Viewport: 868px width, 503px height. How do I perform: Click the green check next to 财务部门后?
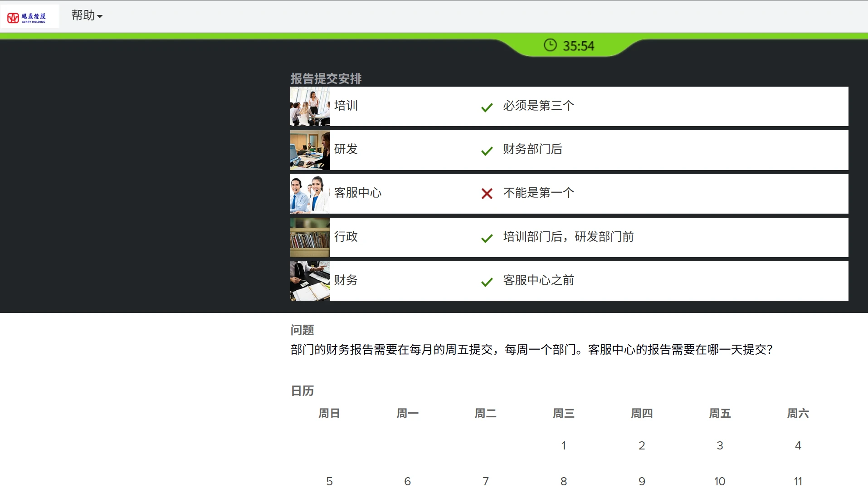click(x=487, y=151)
